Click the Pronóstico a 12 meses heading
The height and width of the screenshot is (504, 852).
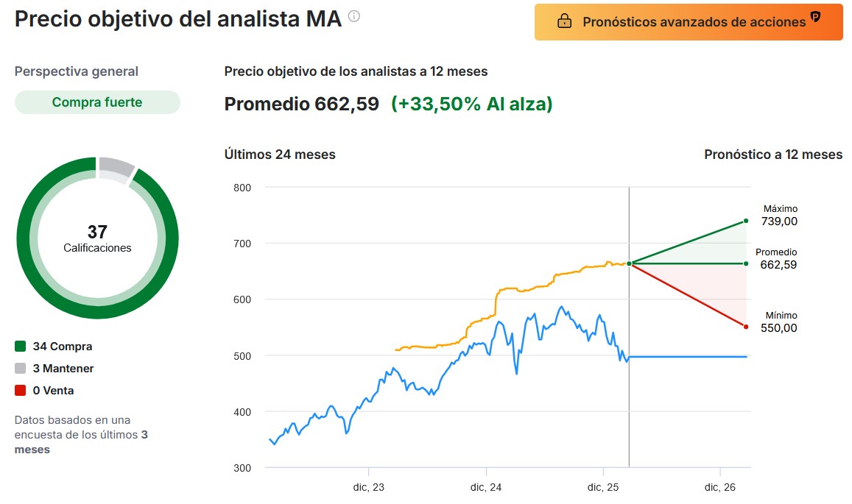point(773,155)
